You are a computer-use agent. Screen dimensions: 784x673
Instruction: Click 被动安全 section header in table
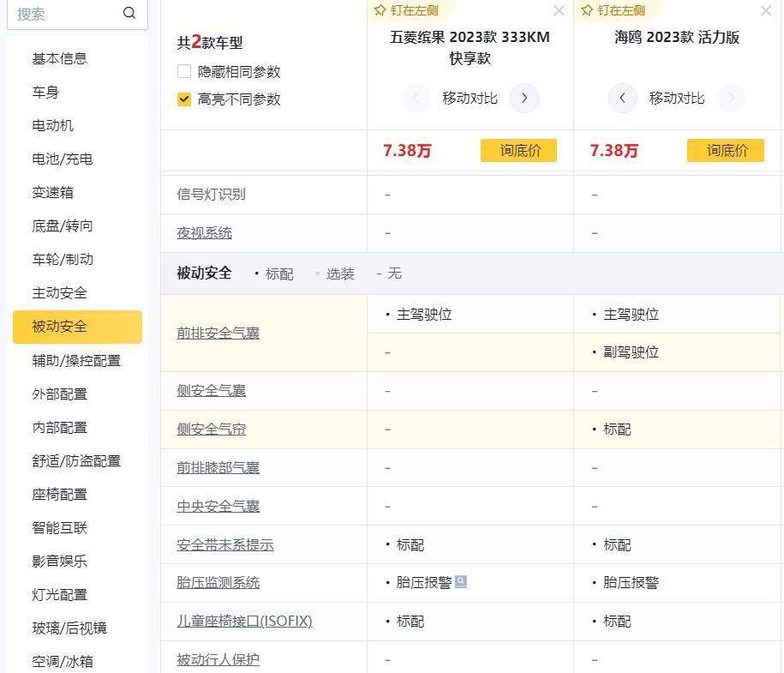[204, 273]
